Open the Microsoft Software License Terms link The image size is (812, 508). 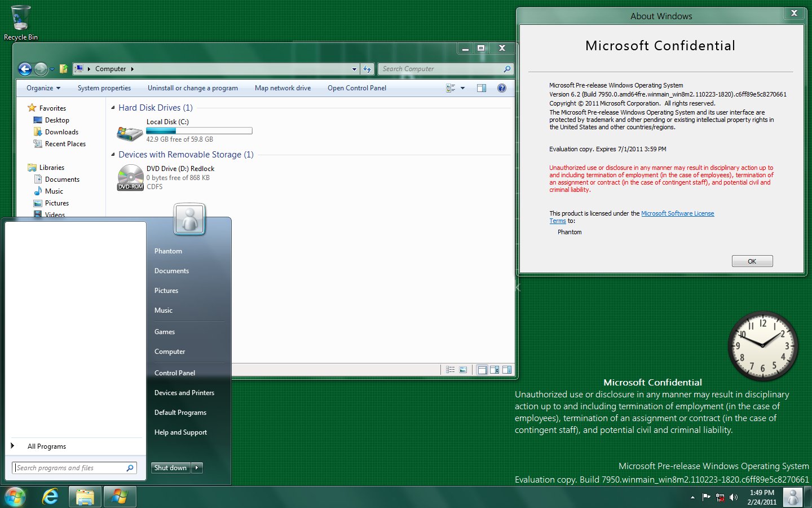678,213
